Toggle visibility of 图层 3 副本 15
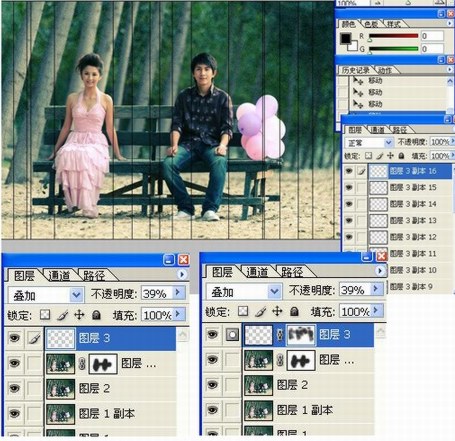This screenshot has width=455, height=441. click(349, 187)
